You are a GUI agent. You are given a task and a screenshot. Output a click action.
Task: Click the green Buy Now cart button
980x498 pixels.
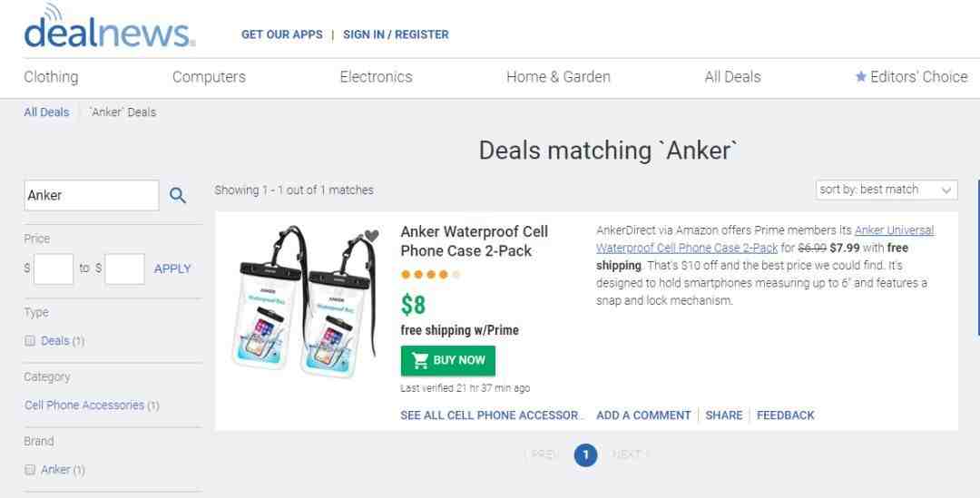click(448, 360)
